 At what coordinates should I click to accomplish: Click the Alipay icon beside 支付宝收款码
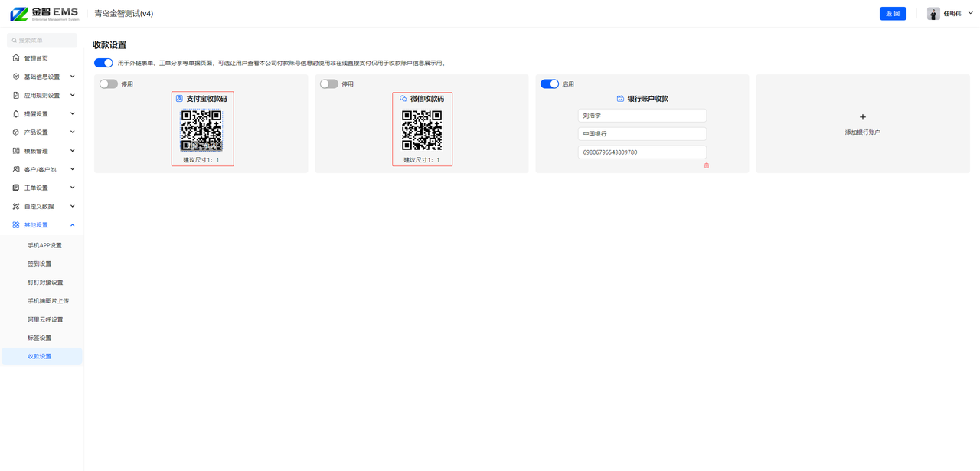pyautogui.click(x=179, y=99)
